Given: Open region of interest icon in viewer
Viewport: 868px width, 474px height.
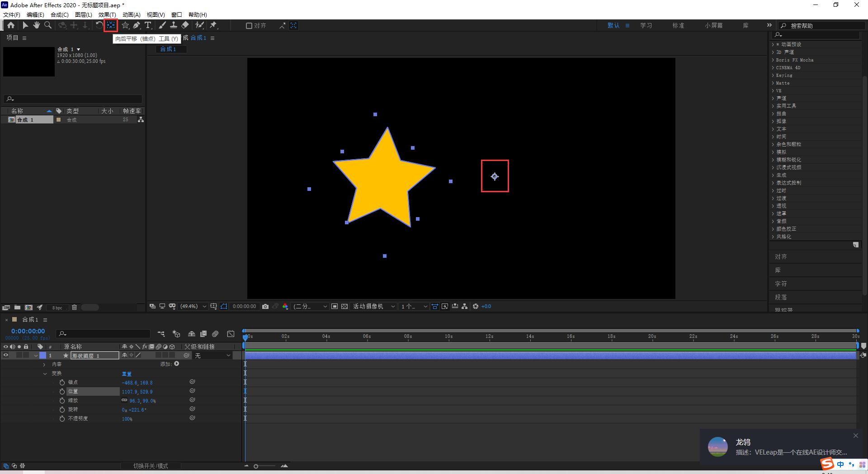Looking at the screenshot, I should 335,306.
